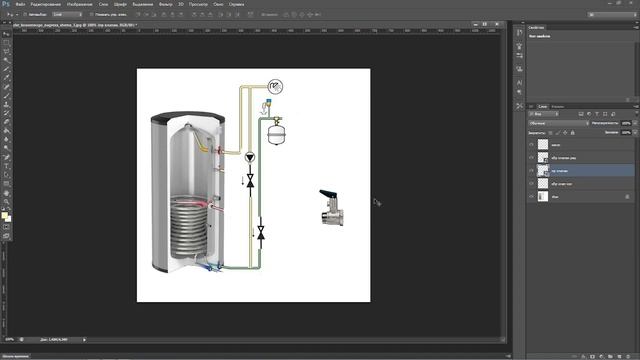This screenshot has width=640, height=360.
Task: Open the layer filter Вид dropdown
Action: click(544, 114)
